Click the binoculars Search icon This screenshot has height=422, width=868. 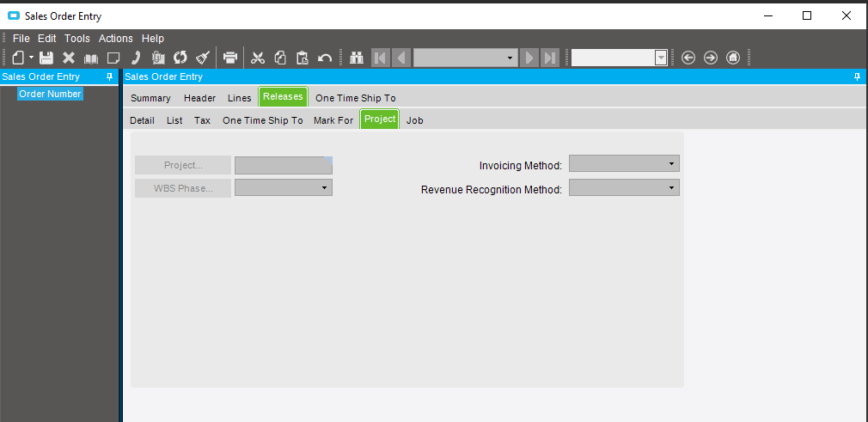point(357,58)
